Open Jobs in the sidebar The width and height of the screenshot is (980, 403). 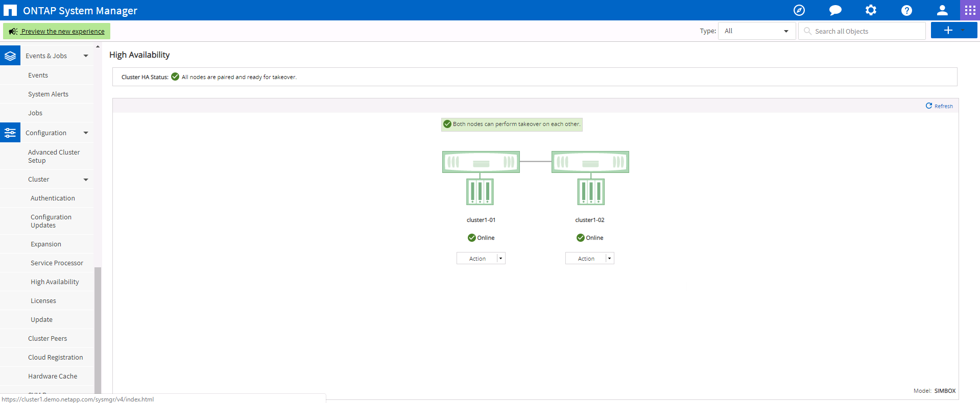click(x=35, y=113)
